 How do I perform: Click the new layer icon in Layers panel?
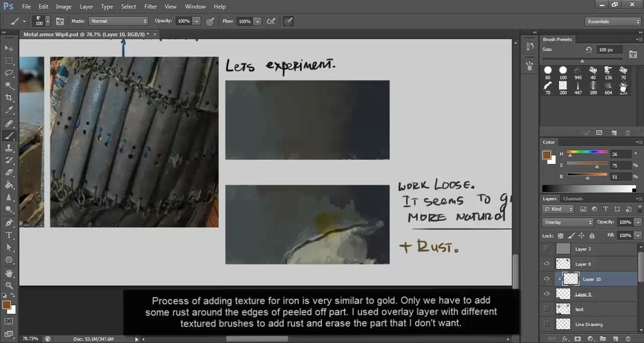[615, 339]
